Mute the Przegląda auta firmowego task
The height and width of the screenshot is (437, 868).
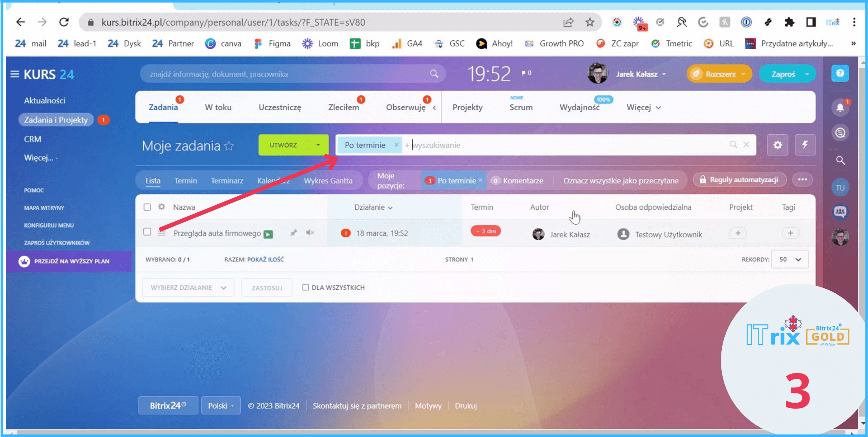(310, 233)
